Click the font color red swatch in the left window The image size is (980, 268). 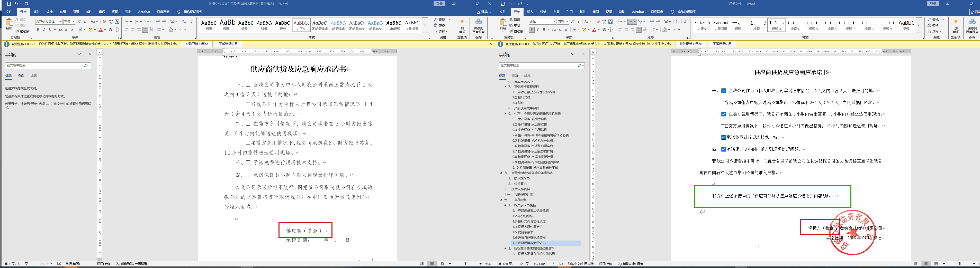(101, 30)
